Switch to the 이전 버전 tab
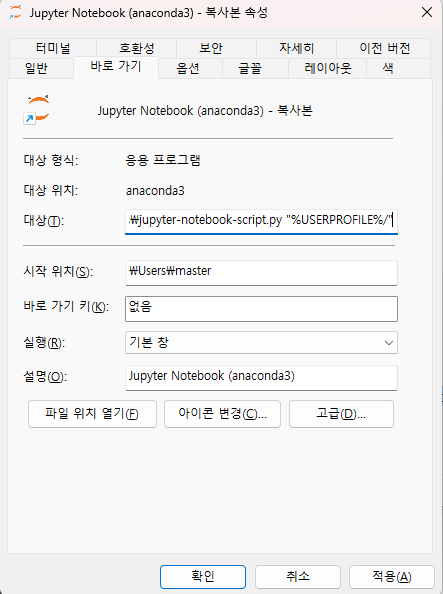Screen dimensions: 443x594 coord(384,48)
